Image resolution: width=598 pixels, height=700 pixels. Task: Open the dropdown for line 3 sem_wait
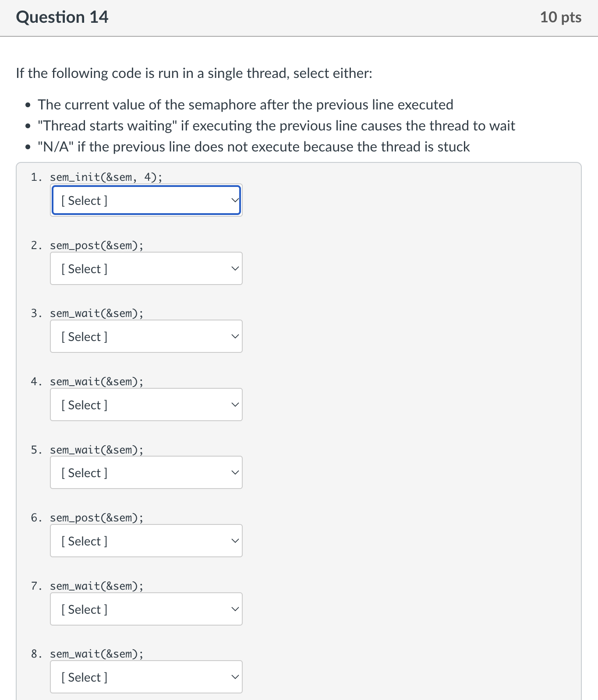(146, 336)
